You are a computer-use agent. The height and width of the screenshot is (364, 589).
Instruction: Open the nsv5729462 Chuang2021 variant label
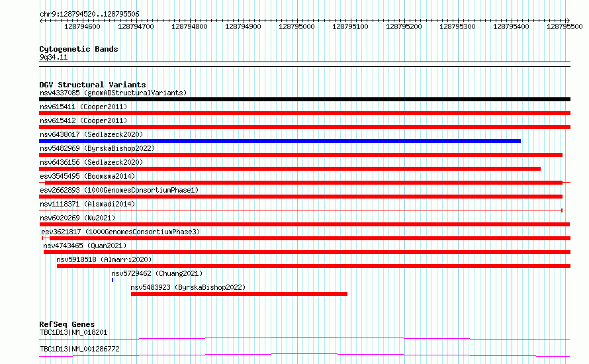coord(157,273)
